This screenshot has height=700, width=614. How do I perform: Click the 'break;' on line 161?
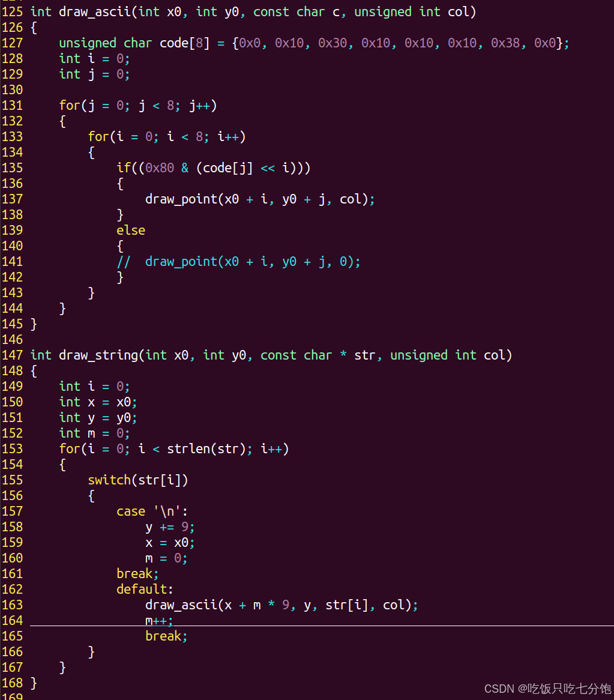(x=137, y=574)
